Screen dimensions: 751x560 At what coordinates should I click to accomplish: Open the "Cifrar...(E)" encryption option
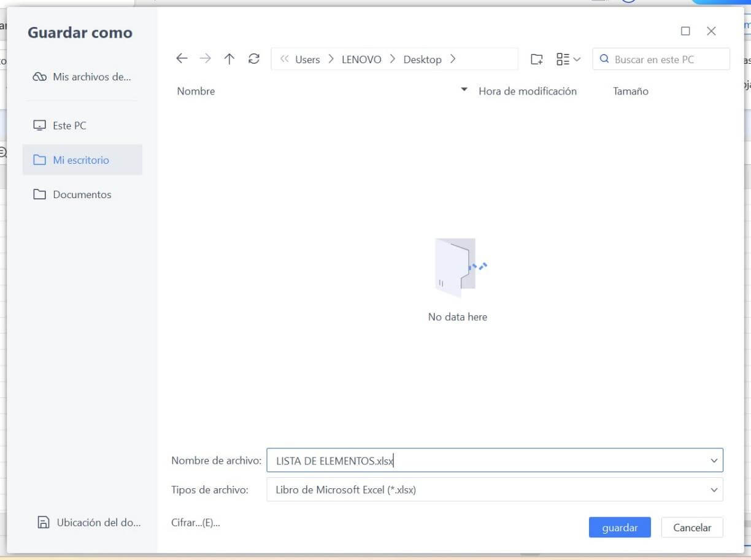(195, 522)
